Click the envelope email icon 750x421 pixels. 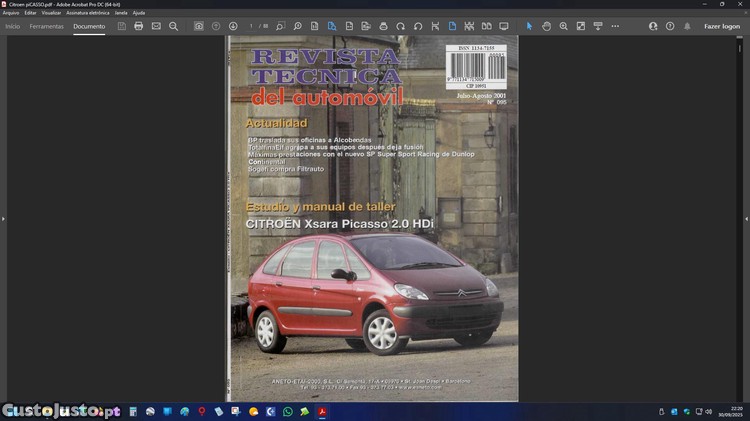(156, 26)
